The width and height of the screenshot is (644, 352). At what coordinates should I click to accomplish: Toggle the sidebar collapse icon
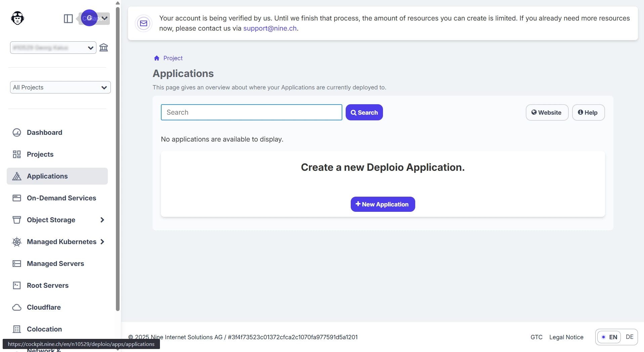click(68, 18)
